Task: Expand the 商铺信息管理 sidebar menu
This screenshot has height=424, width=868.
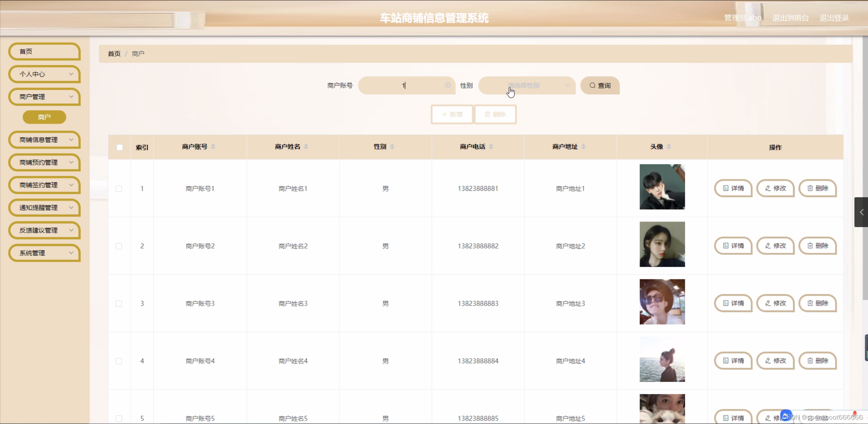Action: pos(44,140)
